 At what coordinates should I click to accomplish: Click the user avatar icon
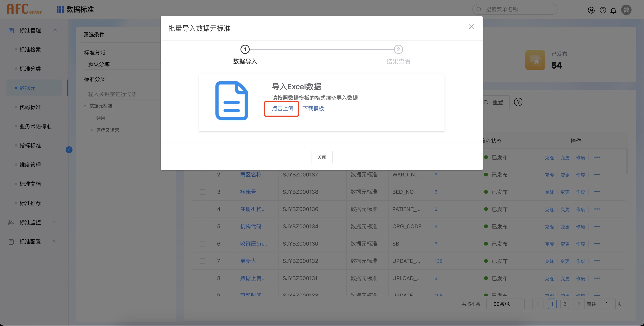(626, 10)
